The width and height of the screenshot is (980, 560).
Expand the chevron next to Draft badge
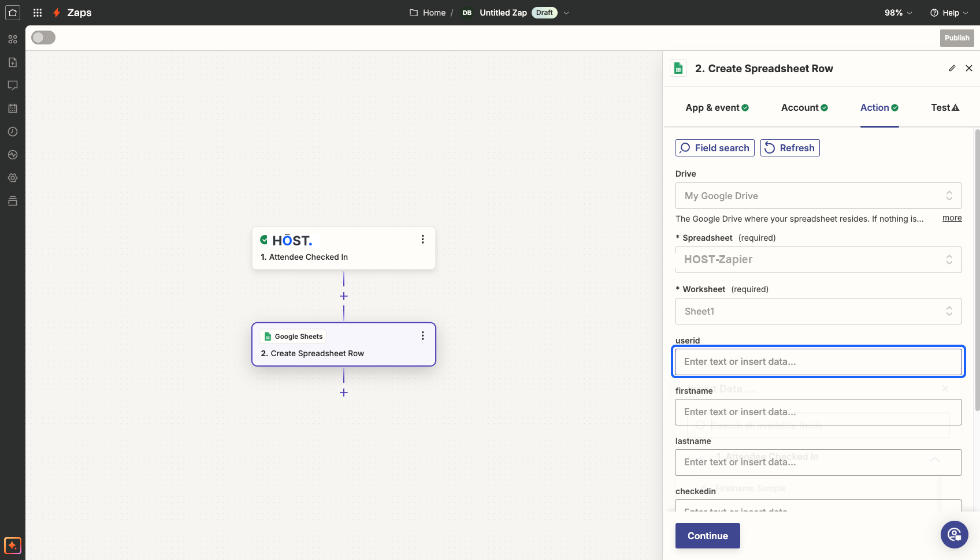pyautogui.click(x=566, y=13)
